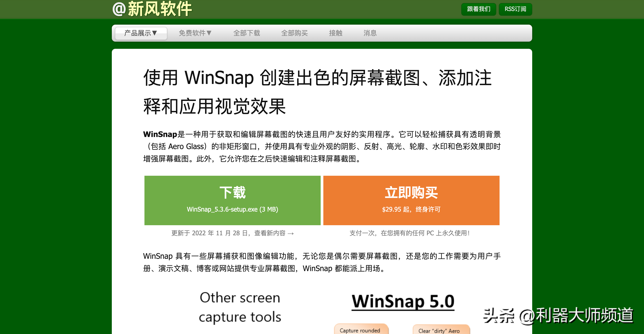
Task: Click the Other screen capture tools text
Action: 240,307
